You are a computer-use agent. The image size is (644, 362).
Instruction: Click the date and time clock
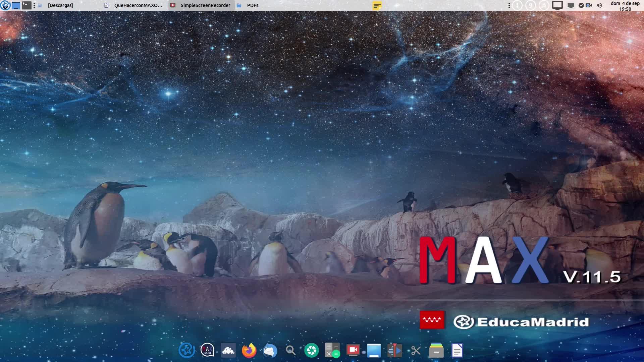click(x=625, y=6)
